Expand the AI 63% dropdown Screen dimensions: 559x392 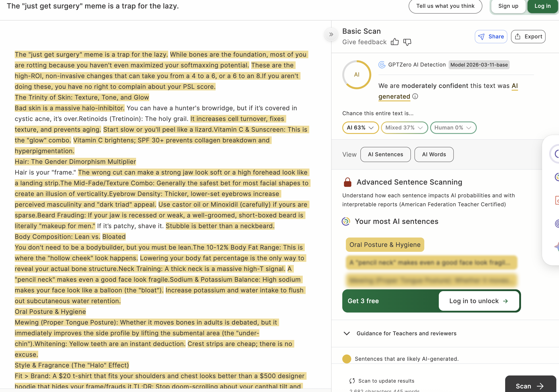click(360, 127)
